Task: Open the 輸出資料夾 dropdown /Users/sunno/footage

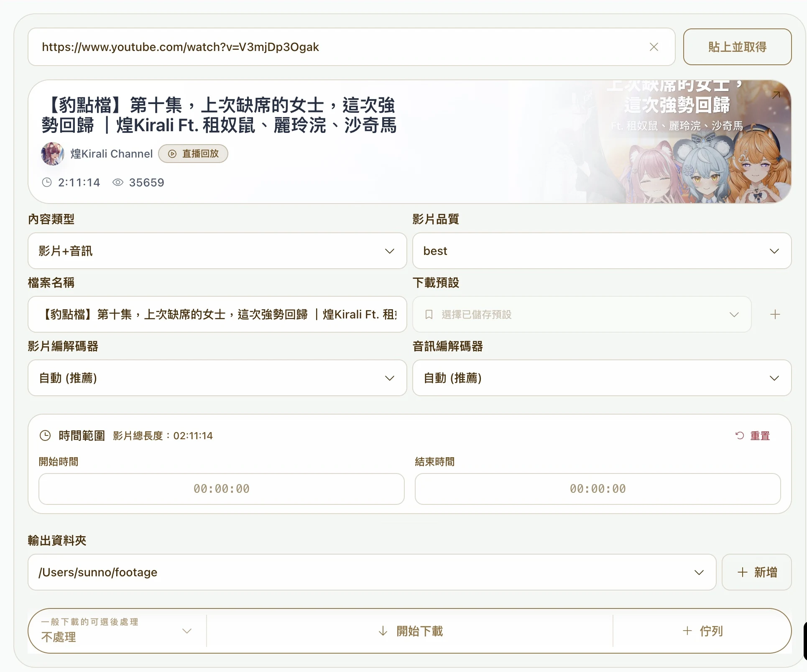Action: coord(372,572)
